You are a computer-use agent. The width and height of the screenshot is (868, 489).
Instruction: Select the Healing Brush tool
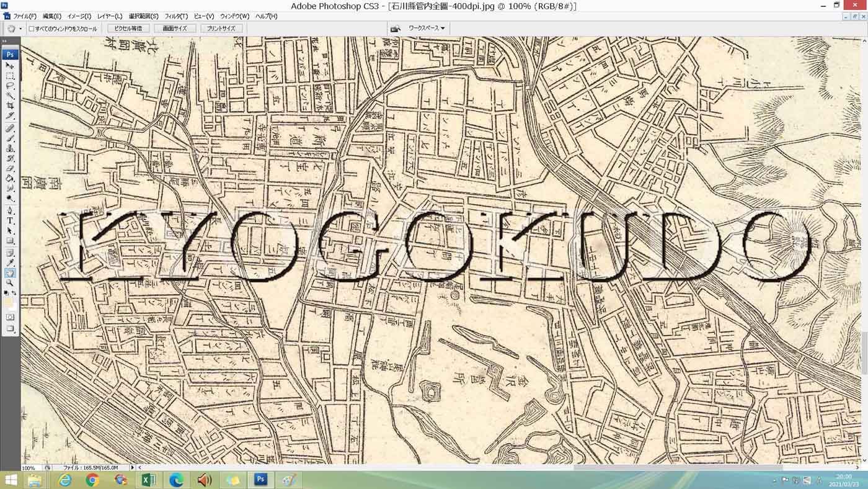10,128
